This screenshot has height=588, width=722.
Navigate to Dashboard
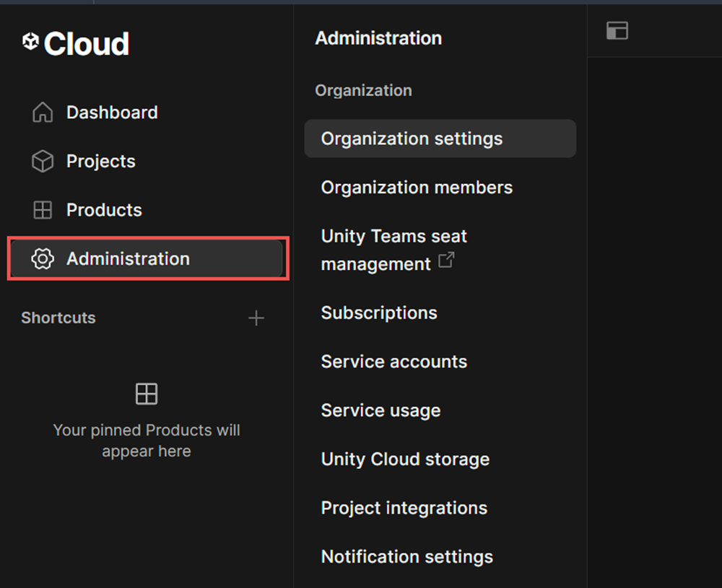tap(112, 112)
